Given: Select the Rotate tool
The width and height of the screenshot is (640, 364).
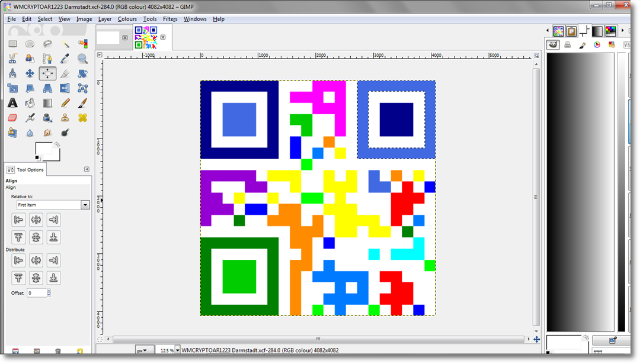Looking at the screenshot, I should coord(82,73).
